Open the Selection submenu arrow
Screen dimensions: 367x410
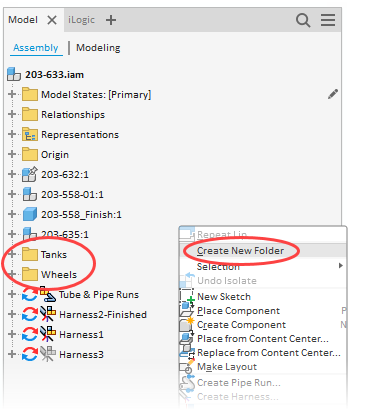[340, 266]
